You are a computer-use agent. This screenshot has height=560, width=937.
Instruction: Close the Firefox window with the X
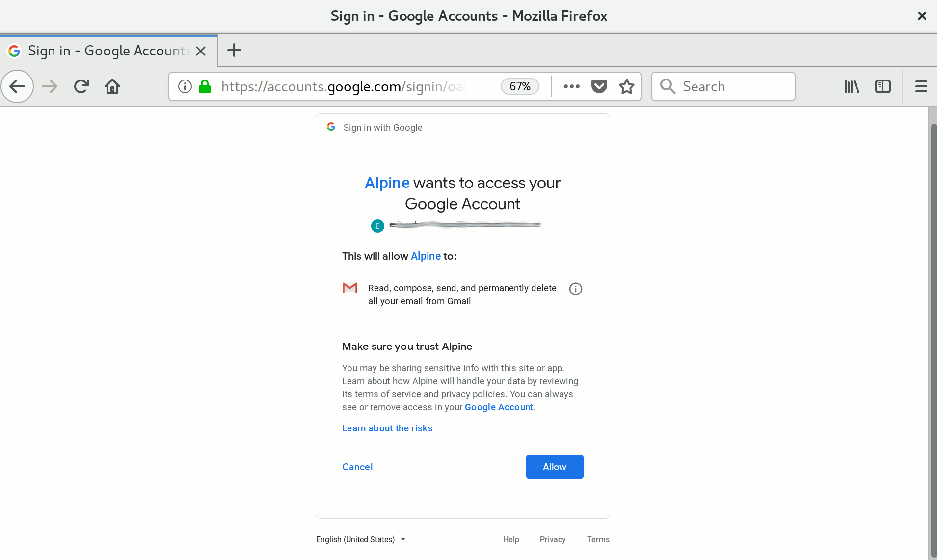[922, 16]
